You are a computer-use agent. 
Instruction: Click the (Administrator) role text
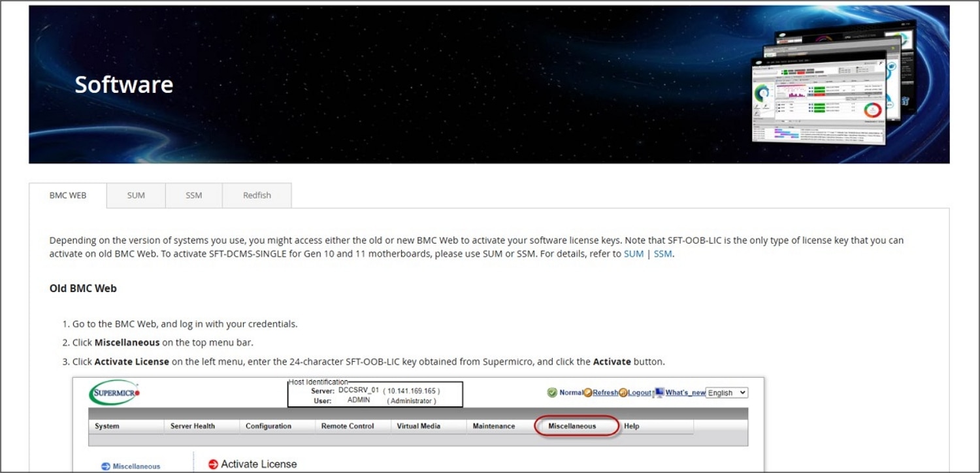[412, 401]
